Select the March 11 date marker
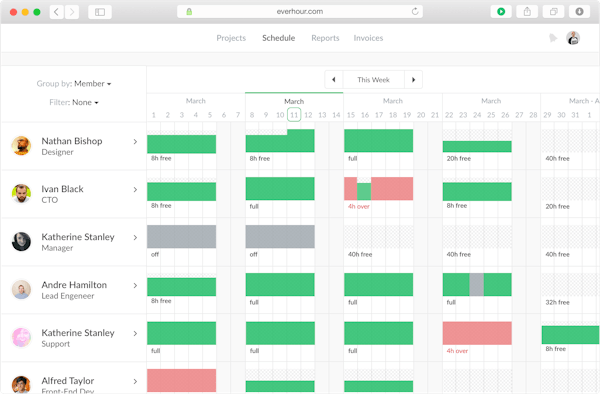Viewport: 600px width, 394px height. tap(294, 115)
